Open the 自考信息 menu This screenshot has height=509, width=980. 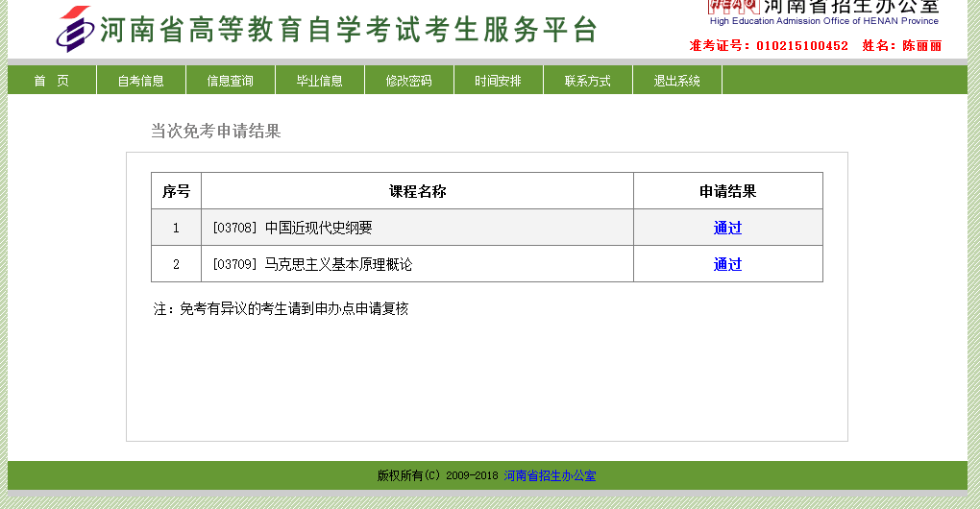click(141, 81)
